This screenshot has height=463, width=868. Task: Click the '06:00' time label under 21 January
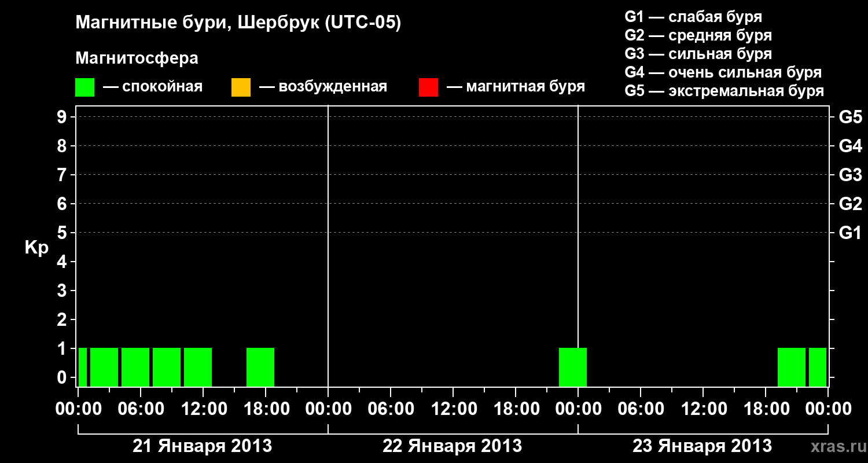tap(141, 409)
